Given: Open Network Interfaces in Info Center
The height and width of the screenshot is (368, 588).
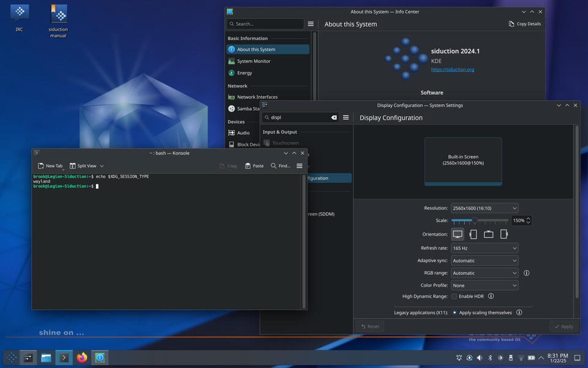Looking at the screenshot, I should coord(268,97).
